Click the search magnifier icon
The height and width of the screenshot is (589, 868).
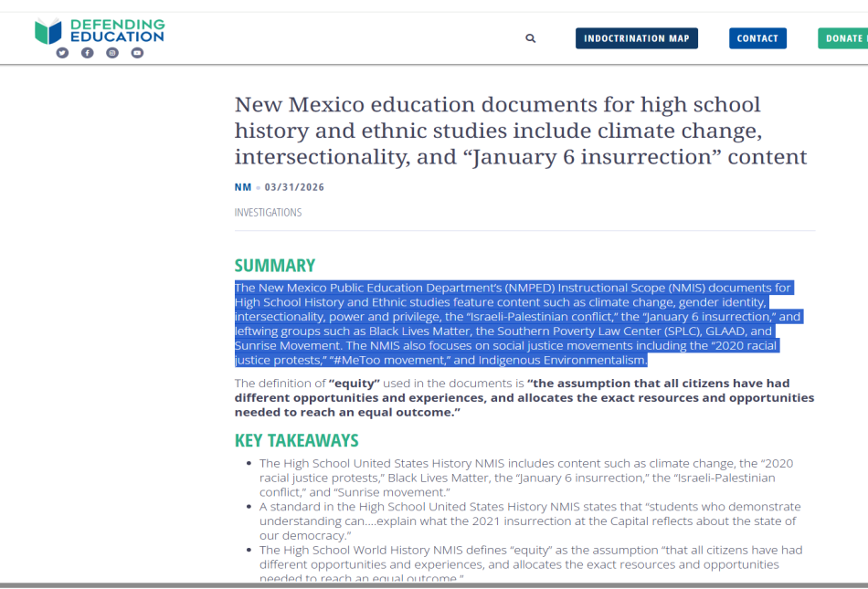pos(531,38)
